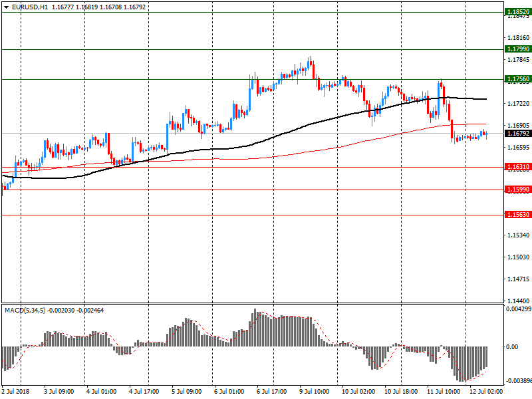The width and height of the screenshot is (532, 399).
Task: Select the 10 Jul 18:00 time label
Action: click(402, 392)
